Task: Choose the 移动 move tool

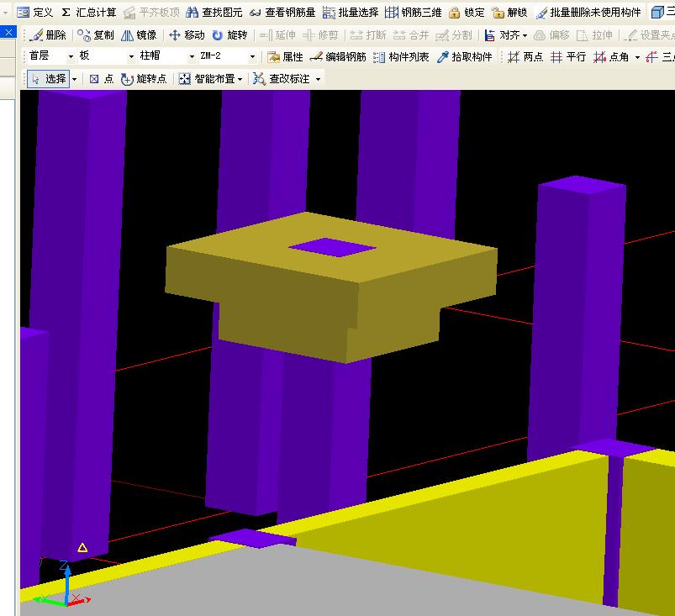Action: (187, 34)
